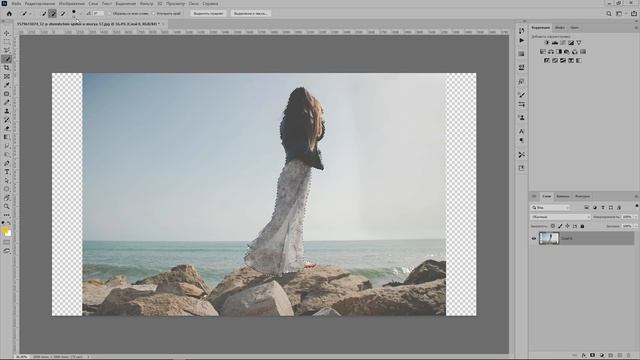The height and width of the screenshot is (360, 640).
Task: Switch to the Каналы tab
Action: [562, 196]
